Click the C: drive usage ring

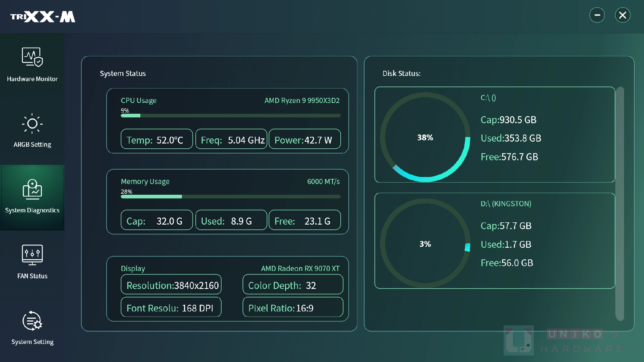[425, 137]
